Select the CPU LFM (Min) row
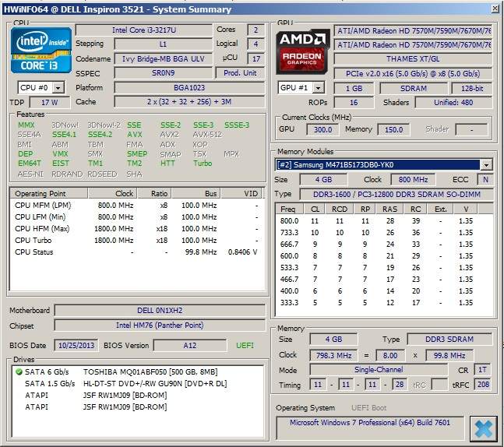 137,217
